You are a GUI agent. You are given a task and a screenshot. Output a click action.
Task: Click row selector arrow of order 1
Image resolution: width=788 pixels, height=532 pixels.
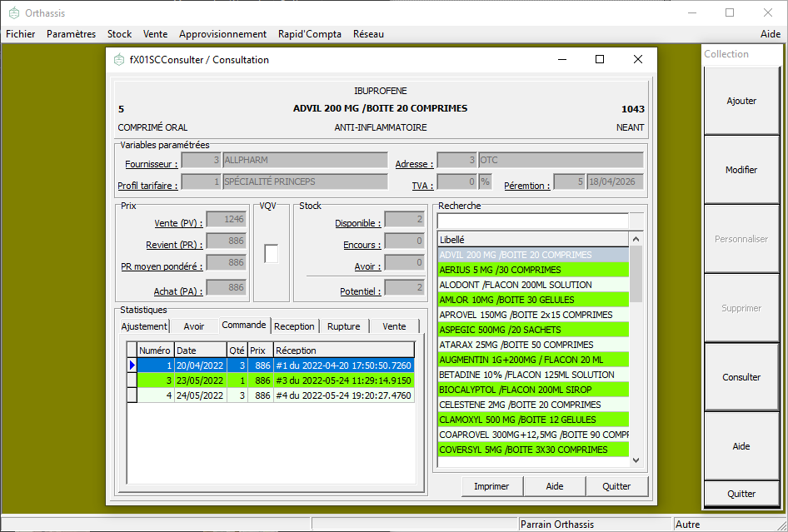pos(132,365)
